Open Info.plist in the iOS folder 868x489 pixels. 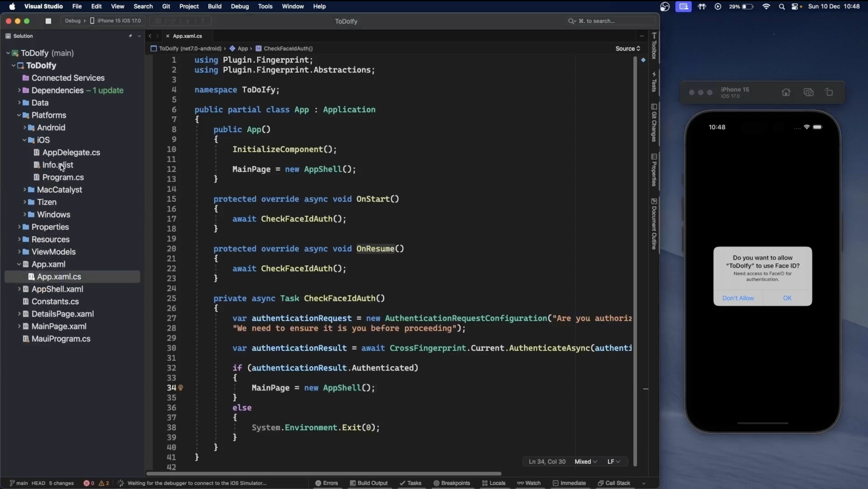pos(58,165)
